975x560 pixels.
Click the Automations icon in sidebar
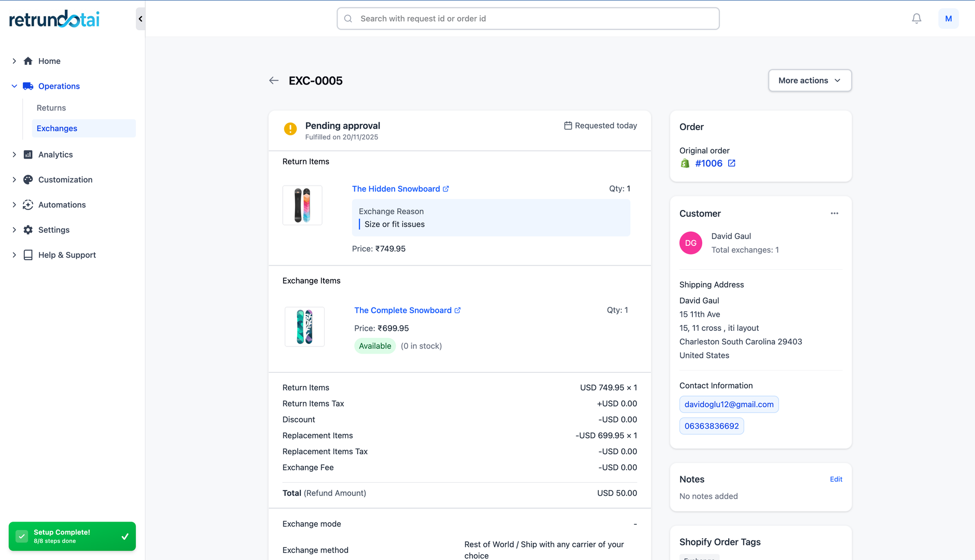(x=28, y=205)
